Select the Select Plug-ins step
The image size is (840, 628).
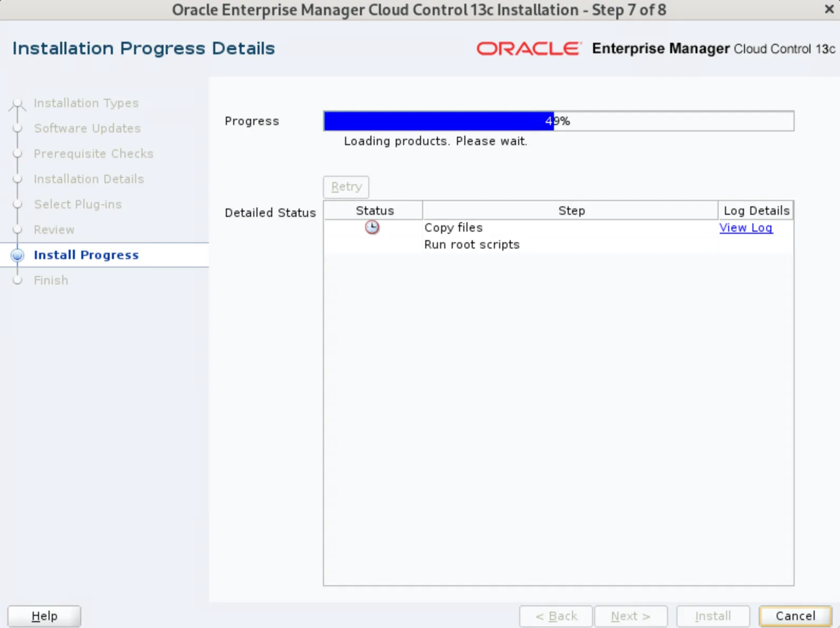(x=78, y=204)
